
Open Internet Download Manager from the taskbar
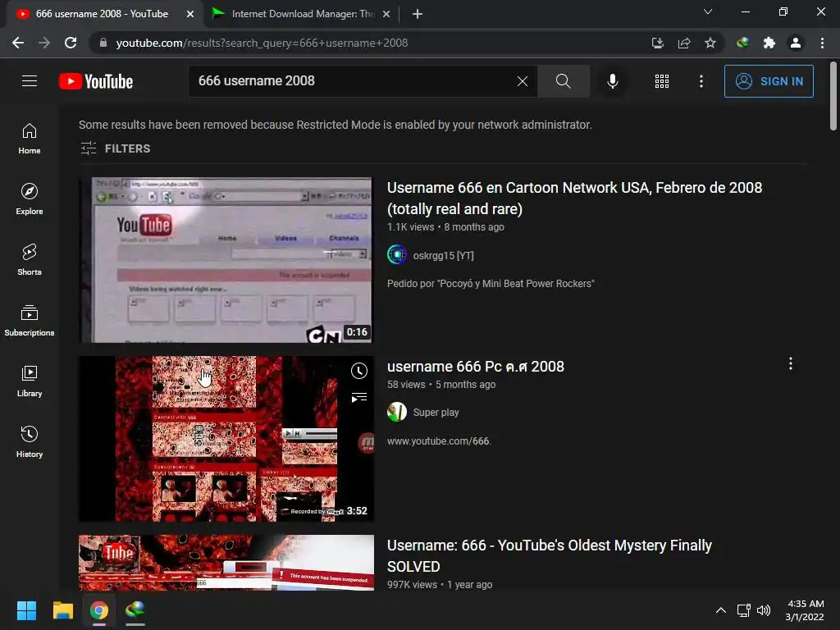pyautogui.click(x=135, y=610)
